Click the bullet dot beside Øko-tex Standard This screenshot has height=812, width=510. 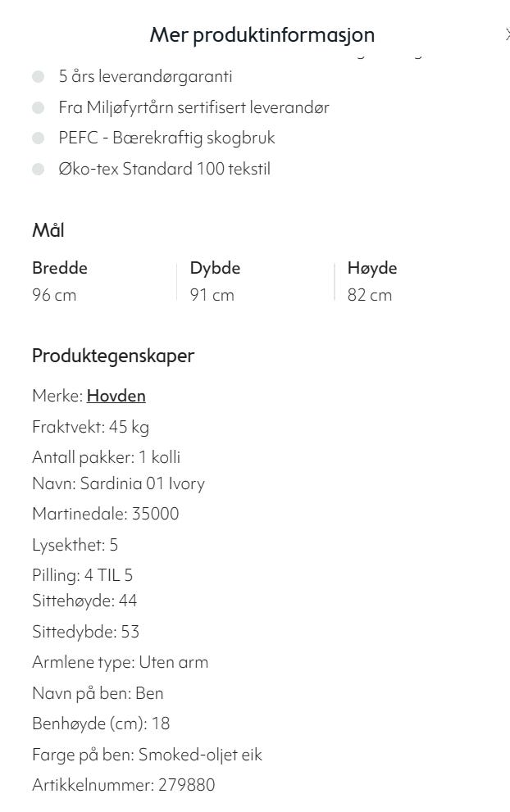[x=38, y=169]
